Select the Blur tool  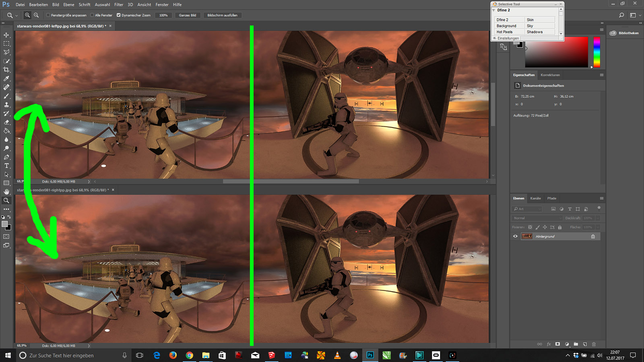(x=6, y=140)
